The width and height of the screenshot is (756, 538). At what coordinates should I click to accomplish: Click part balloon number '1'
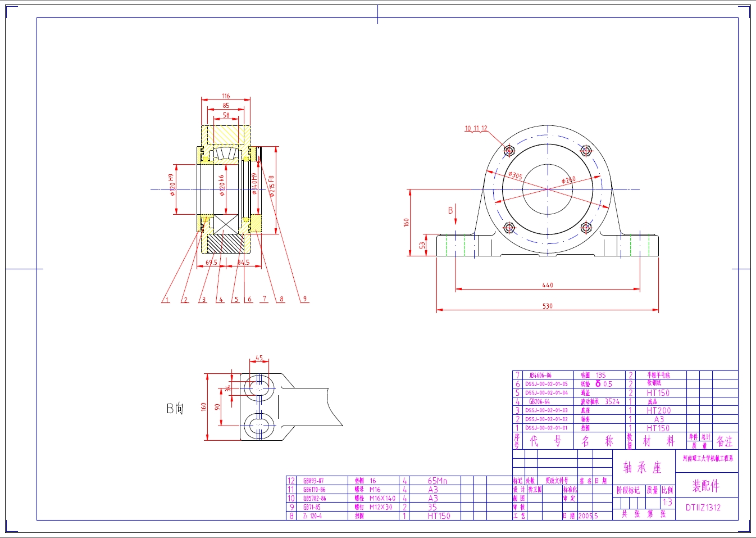pyautogui.click(x=167, y=300)
